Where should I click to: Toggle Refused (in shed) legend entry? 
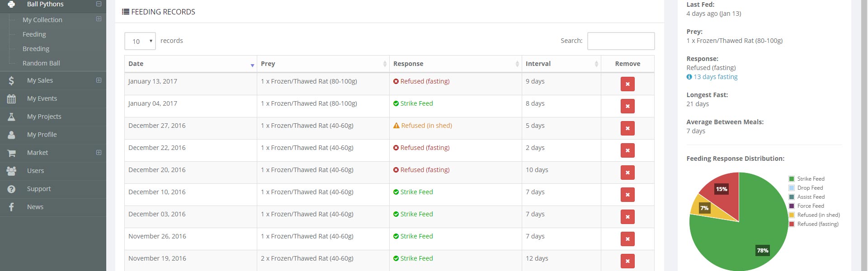818,215
